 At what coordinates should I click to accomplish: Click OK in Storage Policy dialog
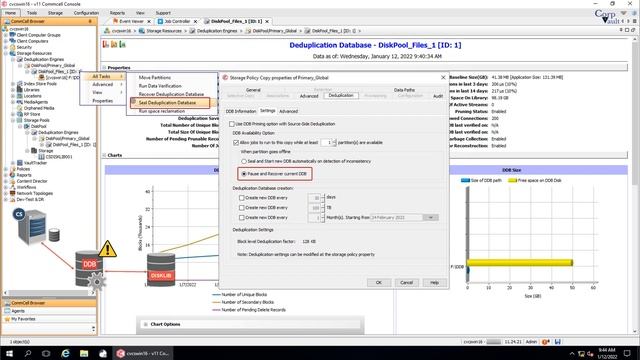click(379, 282)
